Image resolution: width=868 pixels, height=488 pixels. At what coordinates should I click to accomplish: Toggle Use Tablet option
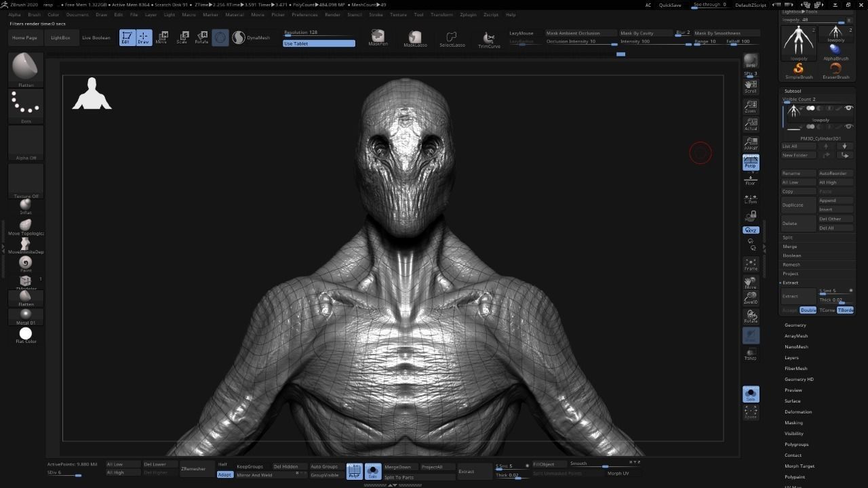tap(319, 43)
